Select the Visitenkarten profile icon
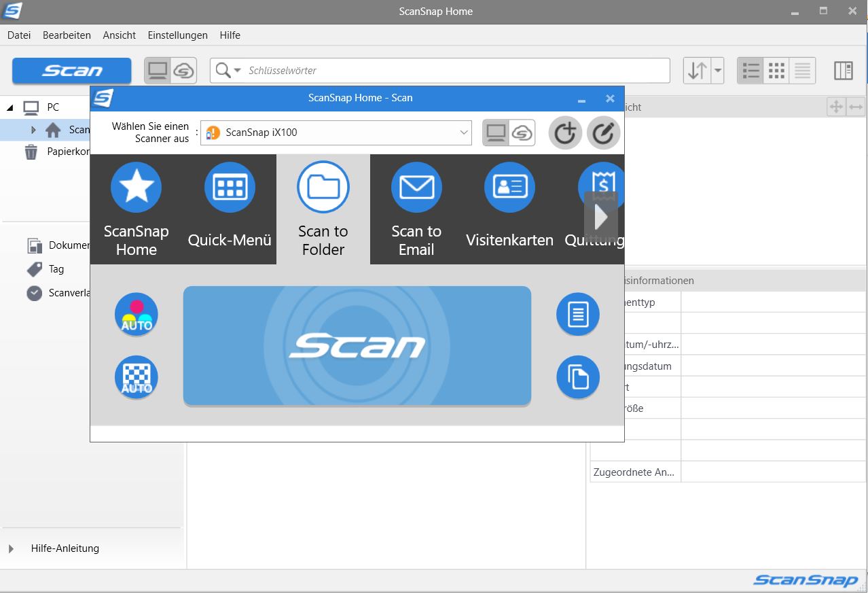This screenshot has height=594, width=868. pos(509,187)
